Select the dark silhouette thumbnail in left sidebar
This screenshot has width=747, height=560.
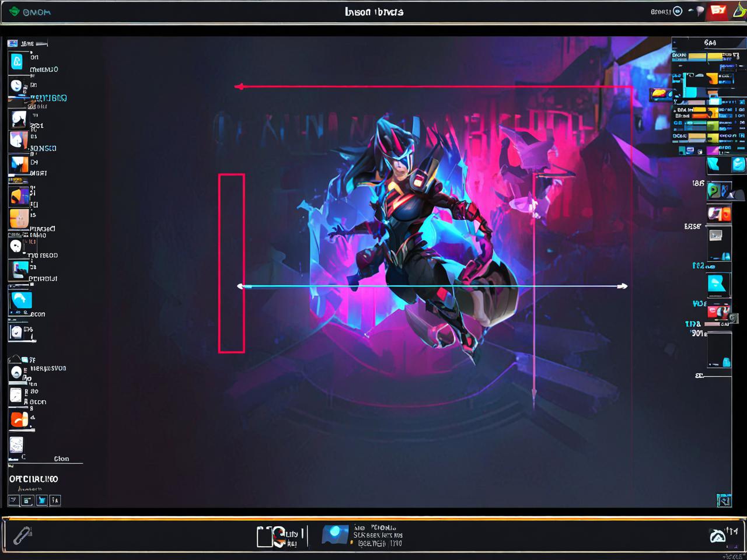[x=19, y=119]
